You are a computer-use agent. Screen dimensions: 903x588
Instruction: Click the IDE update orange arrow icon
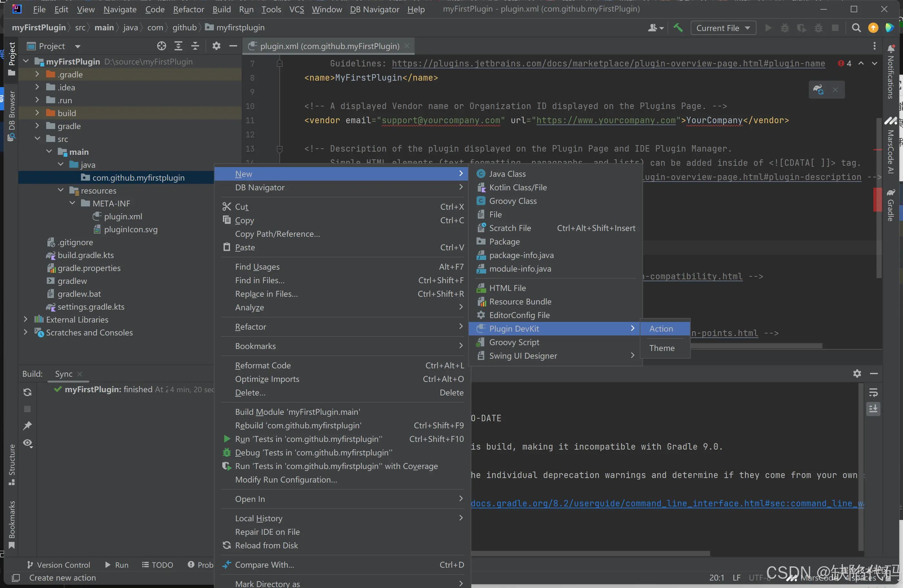pos(873,28)
